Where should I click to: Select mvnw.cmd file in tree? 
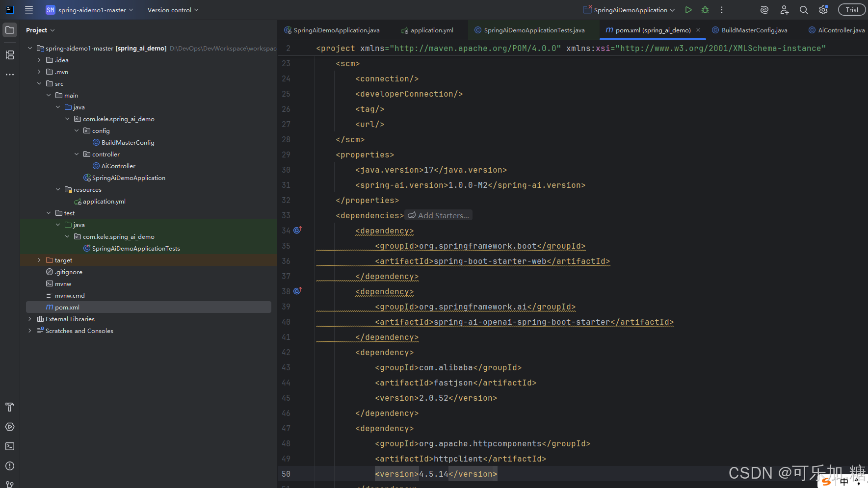click(65, 295)
